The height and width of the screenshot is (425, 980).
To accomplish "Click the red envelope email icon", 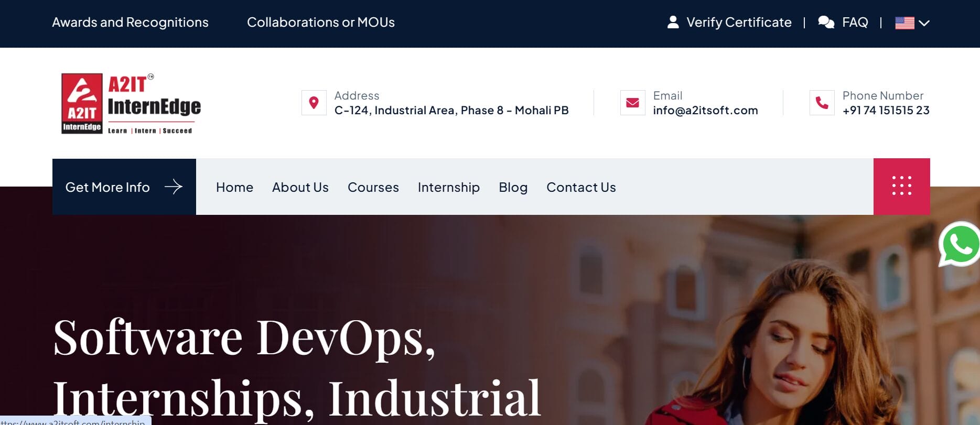I will 632,103.
